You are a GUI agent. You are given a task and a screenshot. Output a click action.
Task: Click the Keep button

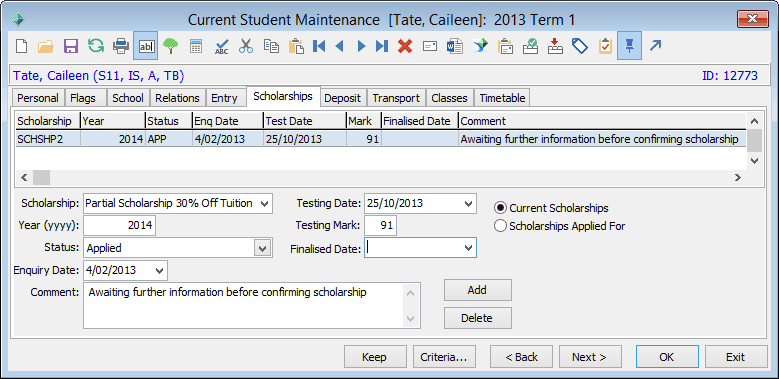[375, 357]
